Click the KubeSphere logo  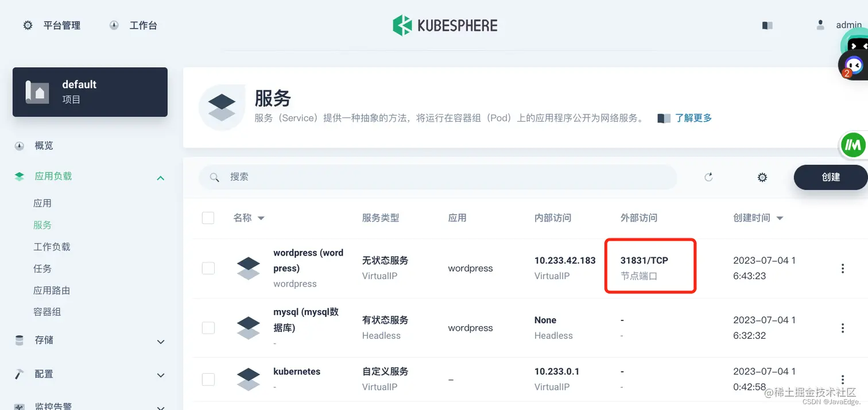coord(445,25)
